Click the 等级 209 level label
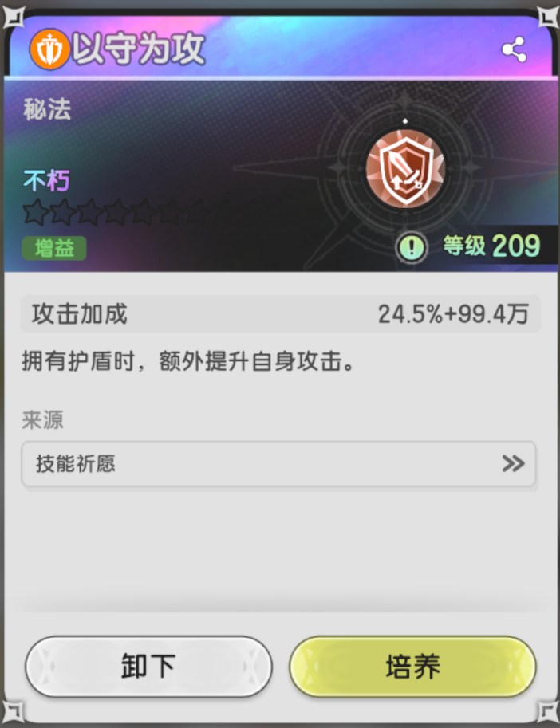The width and height of the screenshot is (560, 728). [x=491, y=246]
